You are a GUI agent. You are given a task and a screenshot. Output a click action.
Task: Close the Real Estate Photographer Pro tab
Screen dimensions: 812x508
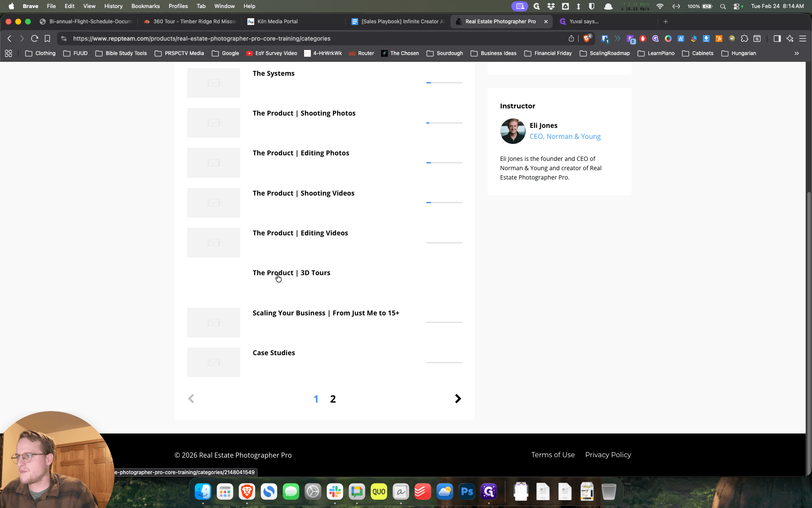[x=546, y=22]
